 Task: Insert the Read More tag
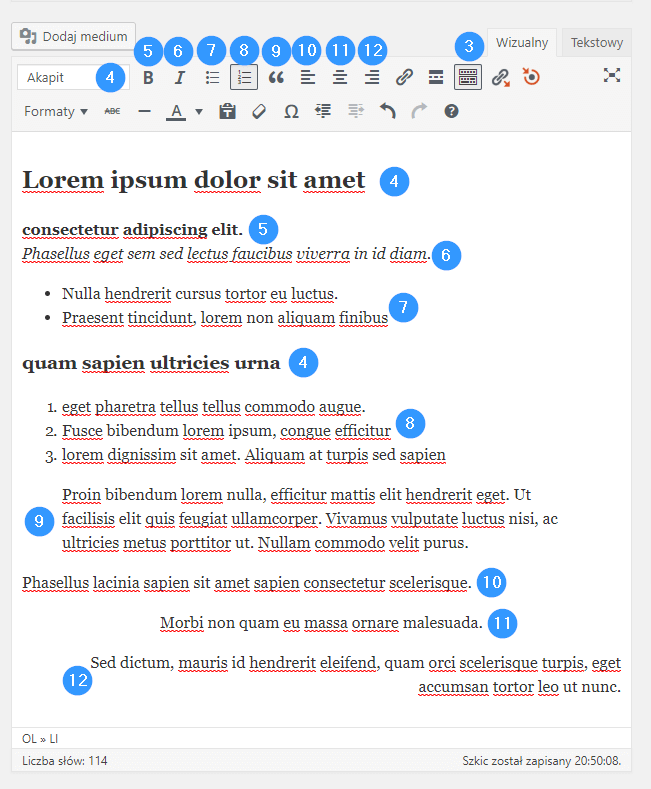[436, 77]
